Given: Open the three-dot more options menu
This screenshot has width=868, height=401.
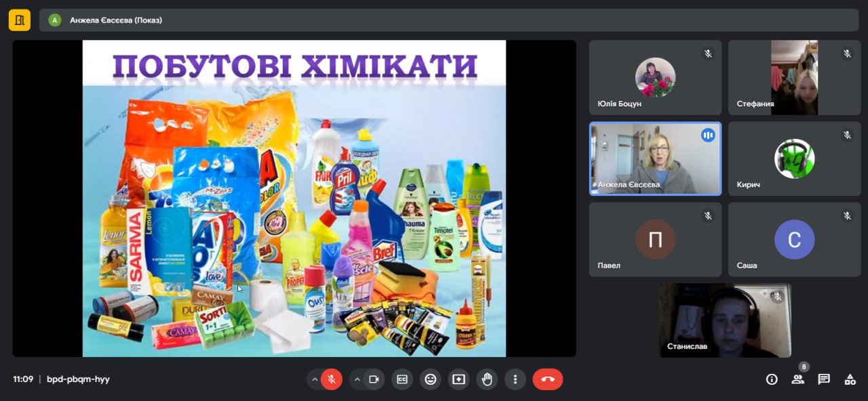Looking at the screenshot, I should (x=515, y=379).
